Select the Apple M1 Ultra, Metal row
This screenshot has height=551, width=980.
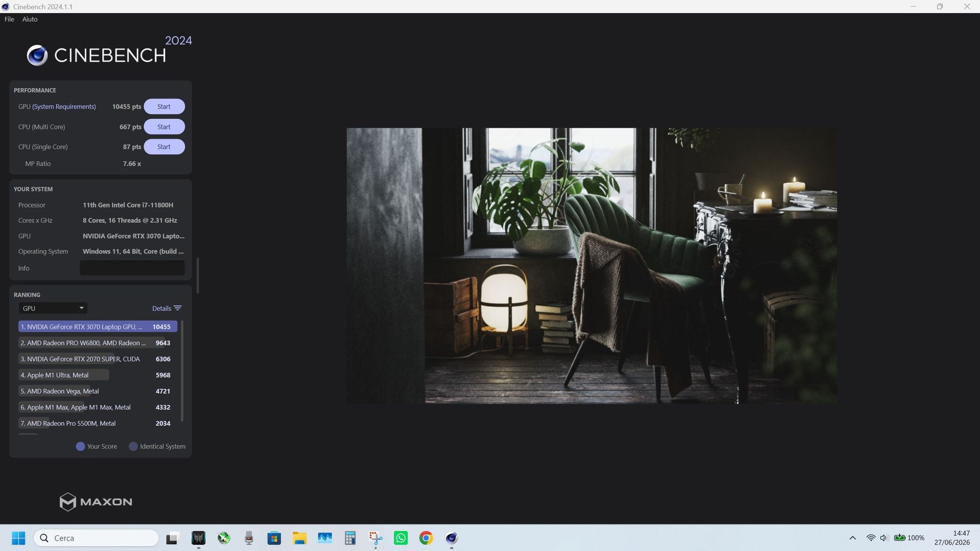coord(97,375)
